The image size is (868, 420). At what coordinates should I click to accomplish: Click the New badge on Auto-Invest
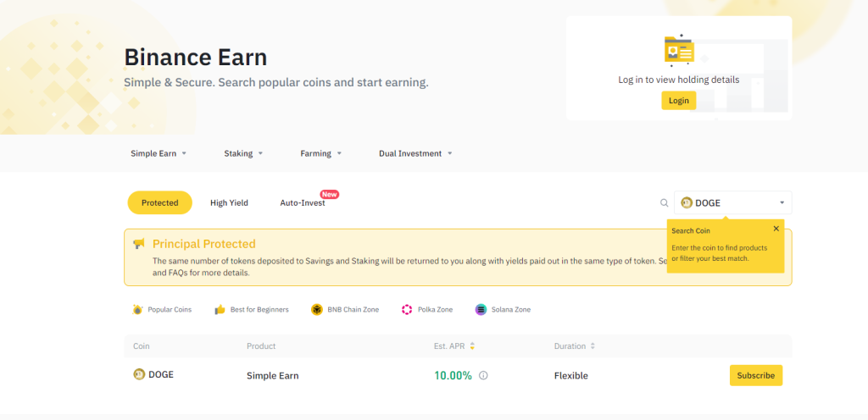coord(330,195)
